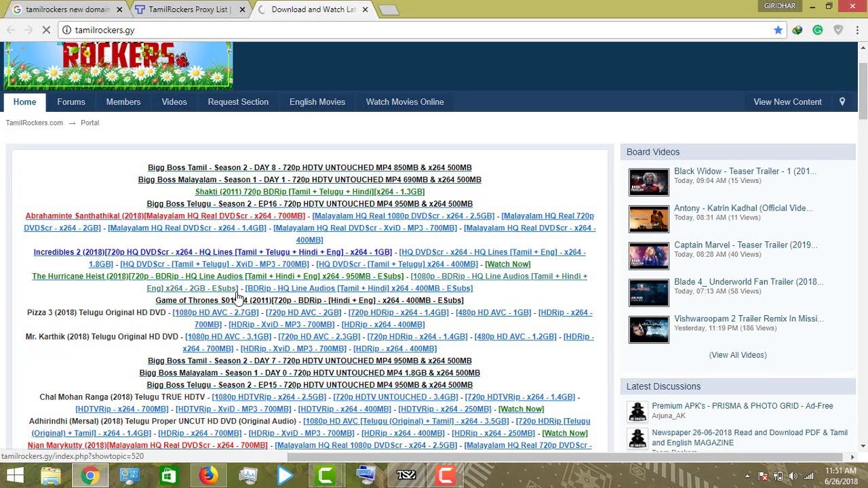
Task: Open Windows Start menu
Action: point(15,476)
